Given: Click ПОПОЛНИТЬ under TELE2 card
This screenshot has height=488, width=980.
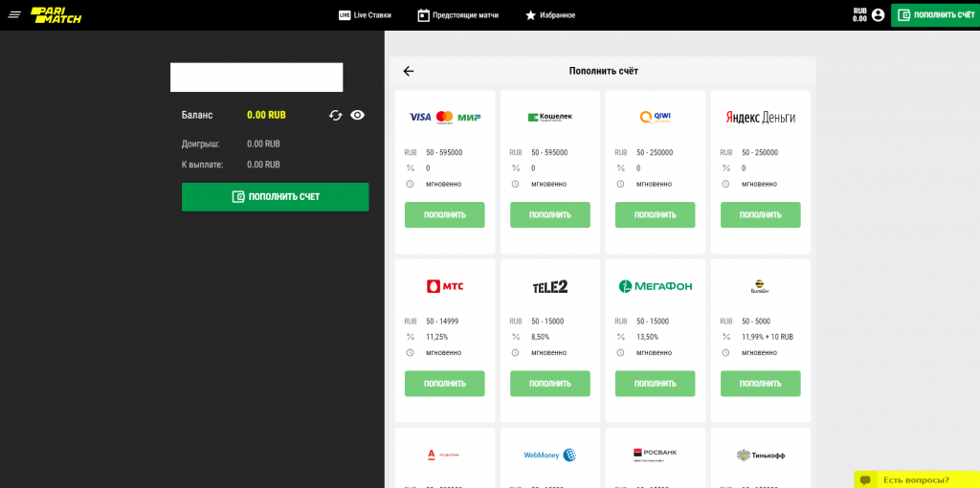Looking at the screenshot, I should pyautogui.click(x=550, y=384).
